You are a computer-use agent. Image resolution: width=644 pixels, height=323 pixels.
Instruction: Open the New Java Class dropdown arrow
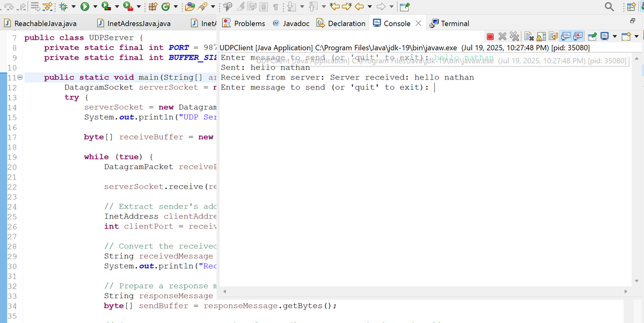tap(175, 6)
